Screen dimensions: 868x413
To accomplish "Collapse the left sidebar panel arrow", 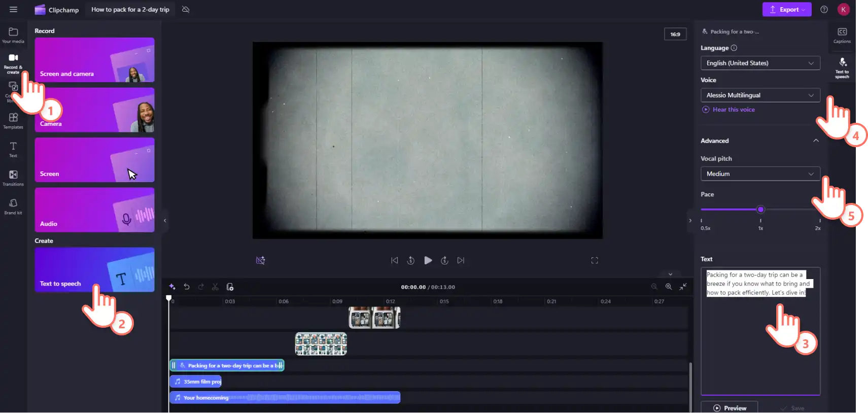I will 165,221.
